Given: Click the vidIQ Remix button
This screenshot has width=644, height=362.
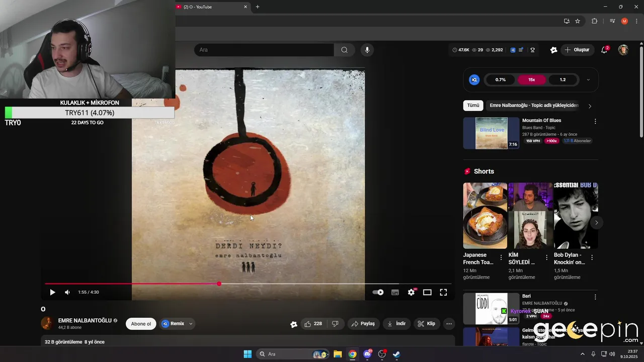Looking at the screenshot, I should [x=173, y=324].
